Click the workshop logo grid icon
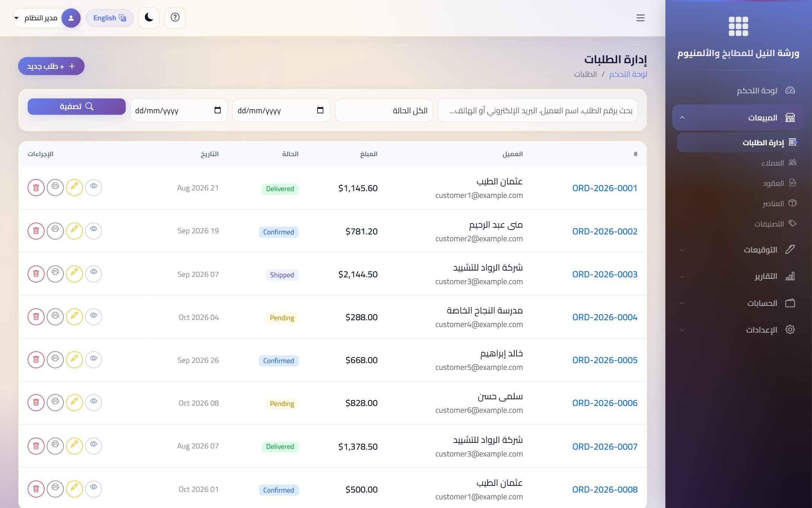812x508 pixels. 738,26
